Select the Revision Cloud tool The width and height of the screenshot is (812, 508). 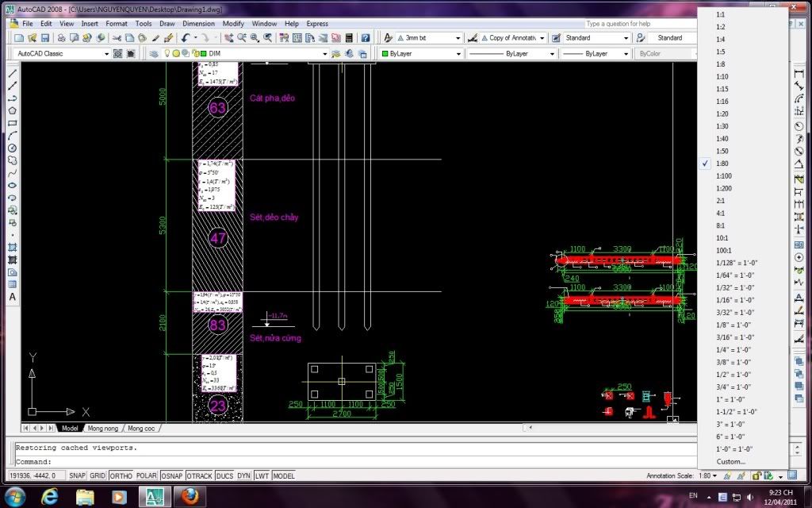[x=13, y=160]
